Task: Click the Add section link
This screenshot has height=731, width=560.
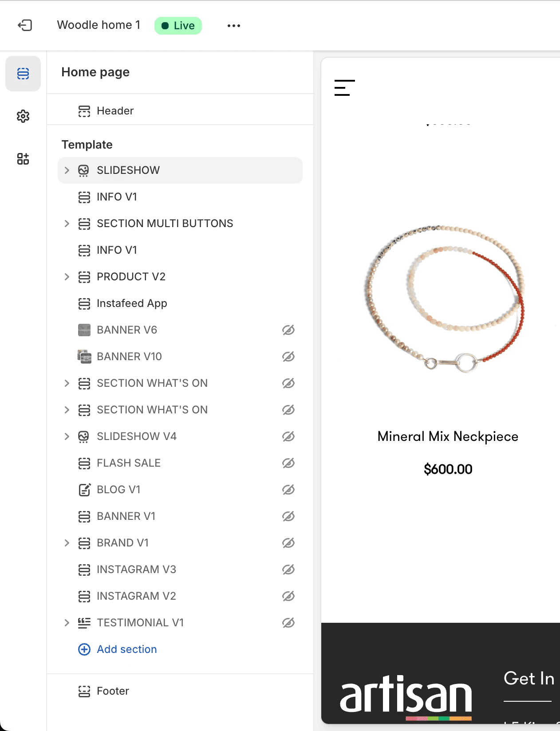Action: click(127, 649)
